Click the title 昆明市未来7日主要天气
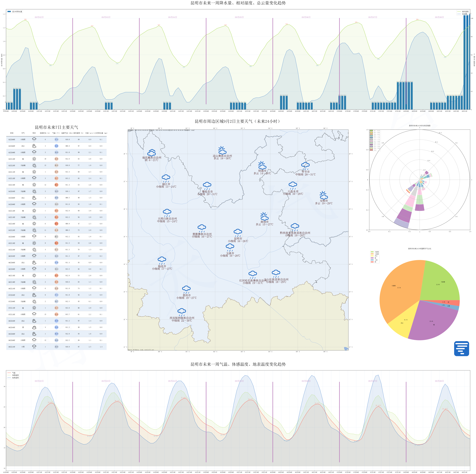The image size is (476, 474). (x=56, y=127)
